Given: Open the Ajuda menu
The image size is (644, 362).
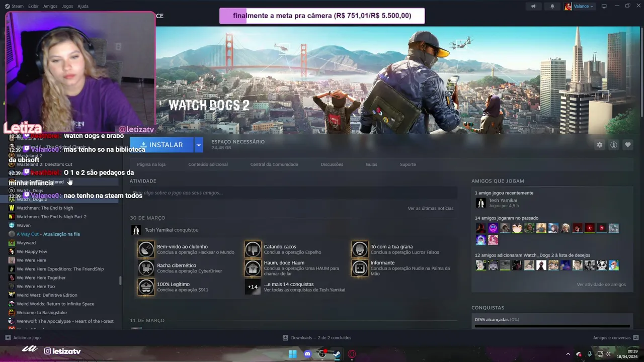Looking at the screenshot, I should pyautogui.click(x=83, y=6).
